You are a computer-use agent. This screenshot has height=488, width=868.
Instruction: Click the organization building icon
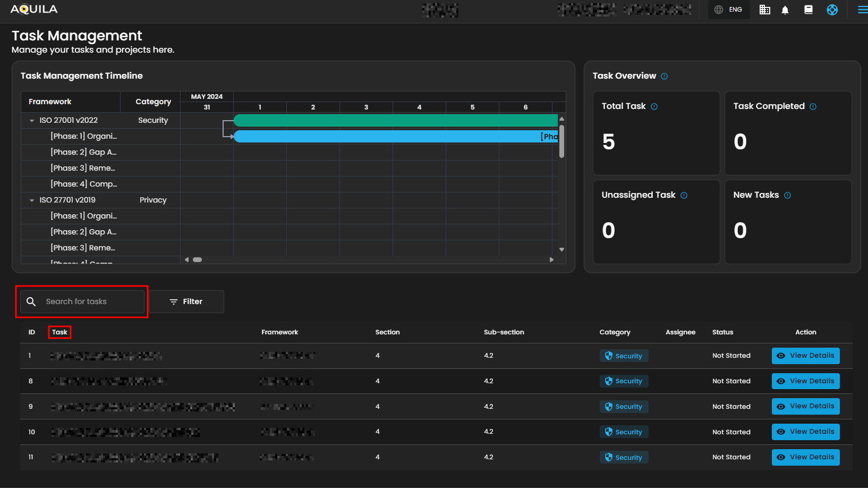(764, 10)
